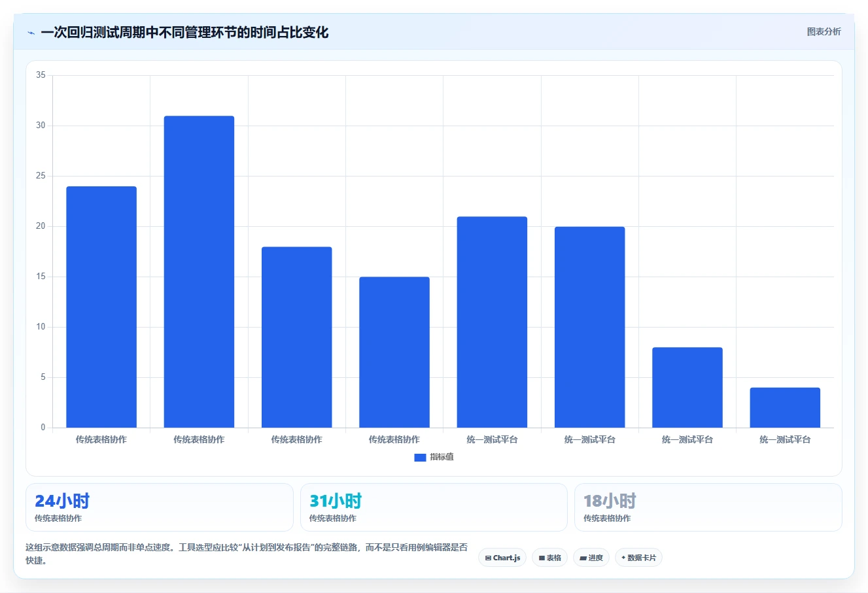868x593 pixels.
Task: Click the shortest bar with value 4
Action: click(x=785, y=408)
